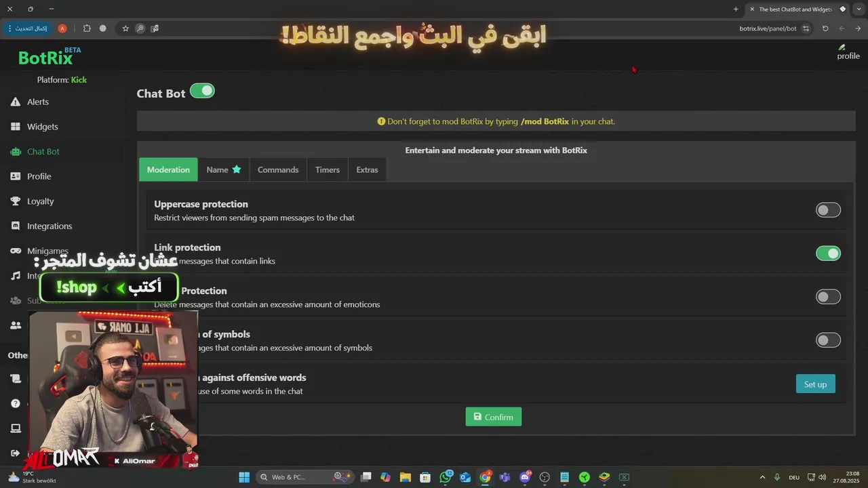
Task: Click the Windows Start button
Action: click(244, 477)
